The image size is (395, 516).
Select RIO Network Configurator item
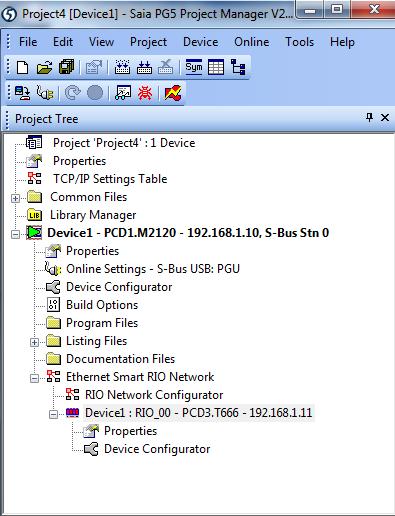coord(154,395)
